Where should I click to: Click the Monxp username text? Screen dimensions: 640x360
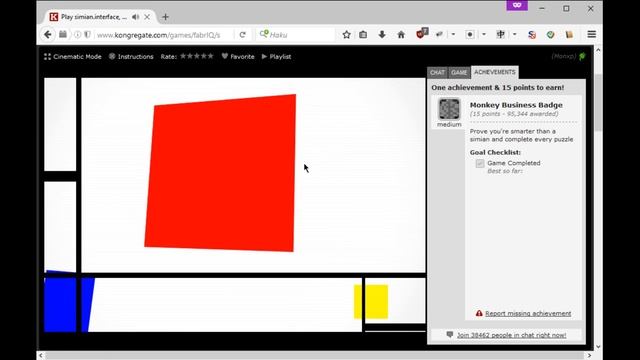click(563, 56)
